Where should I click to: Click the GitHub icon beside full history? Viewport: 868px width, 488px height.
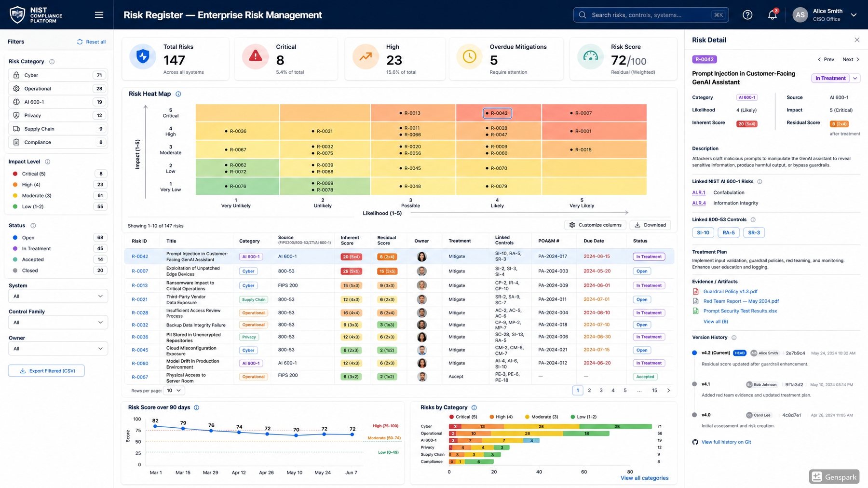point(695,442)
